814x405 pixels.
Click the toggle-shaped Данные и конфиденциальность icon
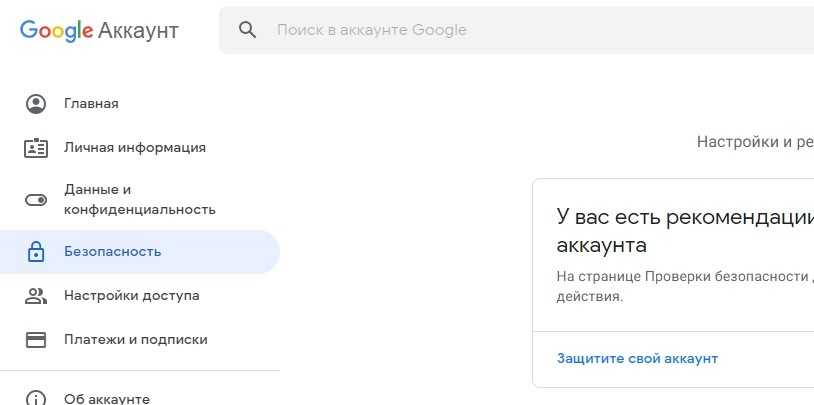pyautogui.click(x=36, y=200)
